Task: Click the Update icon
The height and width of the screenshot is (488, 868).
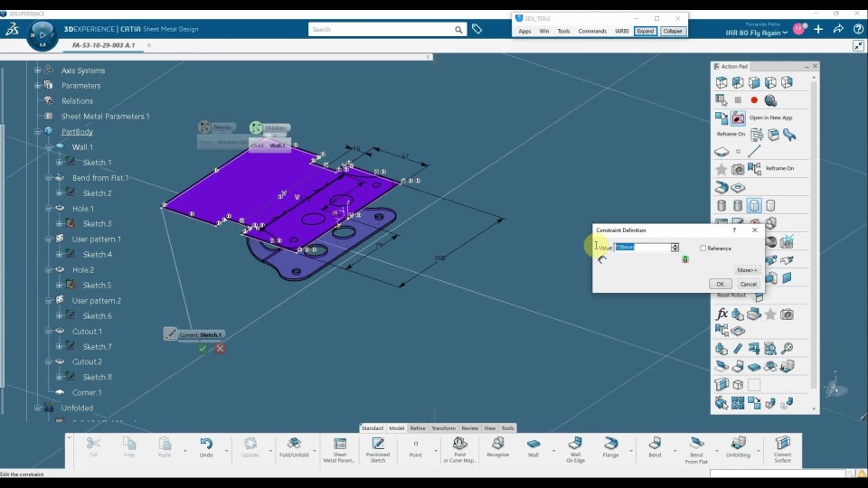Action: tap(250, 446)
